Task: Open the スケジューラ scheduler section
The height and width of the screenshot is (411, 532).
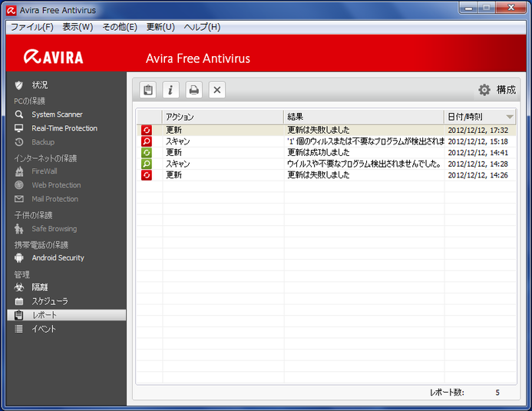Action: [x=50, y=301]
